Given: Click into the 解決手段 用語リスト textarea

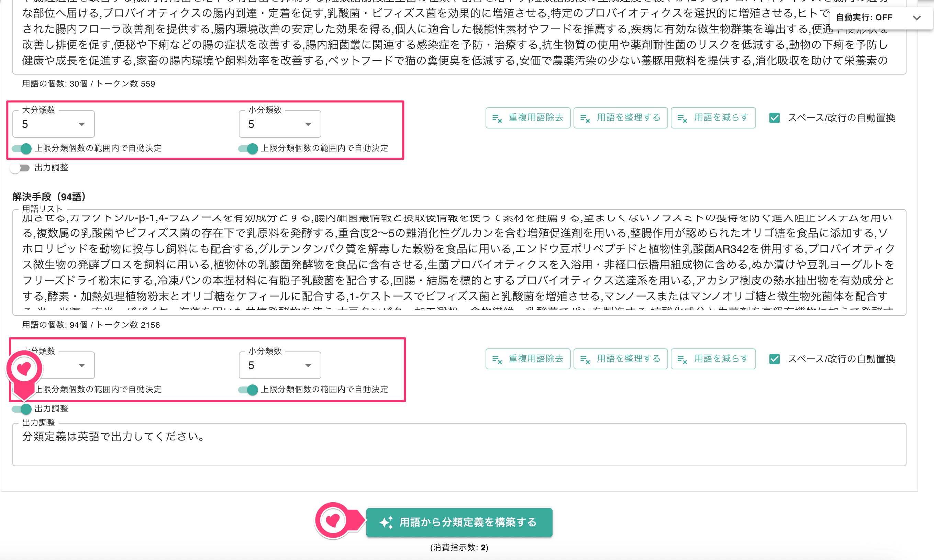Looking at the screenshot, I should (459, 262).
